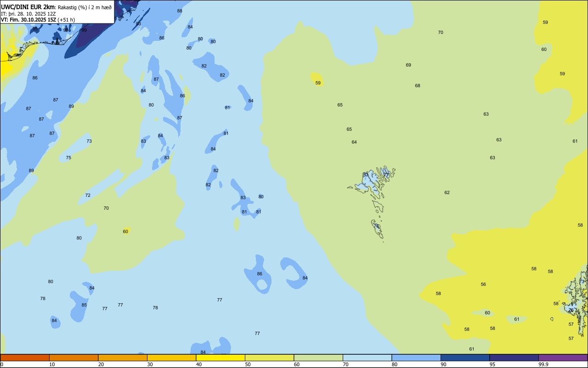Click the '(+51 h)' forecast offset text
The height and width of the screenshot is (368, 588).
[66, 20]
